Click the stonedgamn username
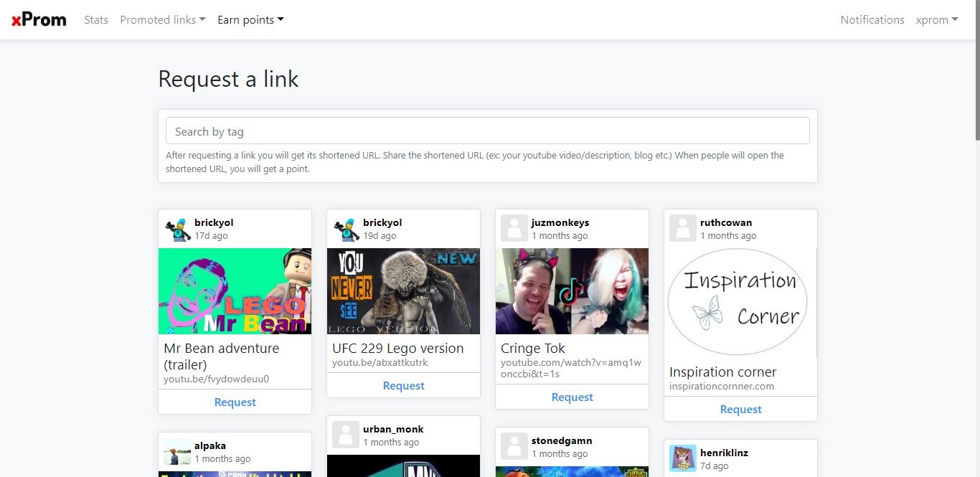The width and height of the screenshot is (980, 477). [562, 440]
